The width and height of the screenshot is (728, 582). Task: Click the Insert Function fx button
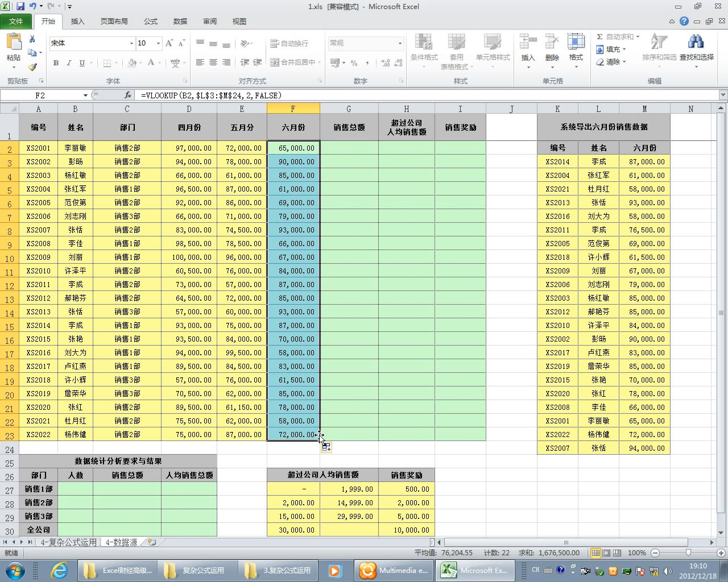pos(128,95)
